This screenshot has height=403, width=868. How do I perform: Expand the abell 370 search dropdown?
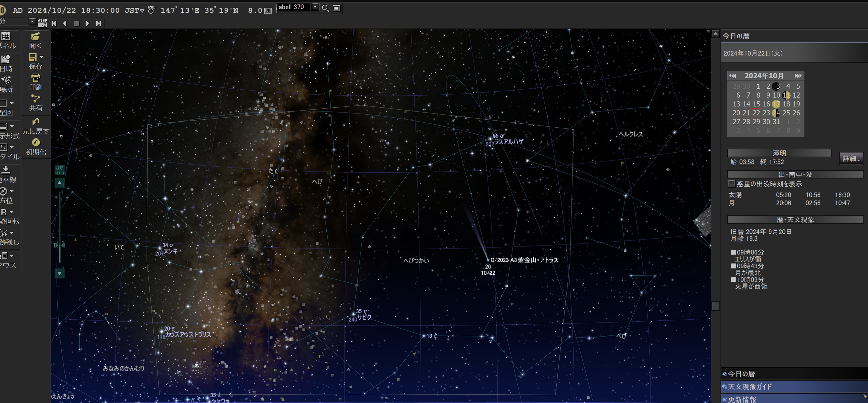click(315, 7)
